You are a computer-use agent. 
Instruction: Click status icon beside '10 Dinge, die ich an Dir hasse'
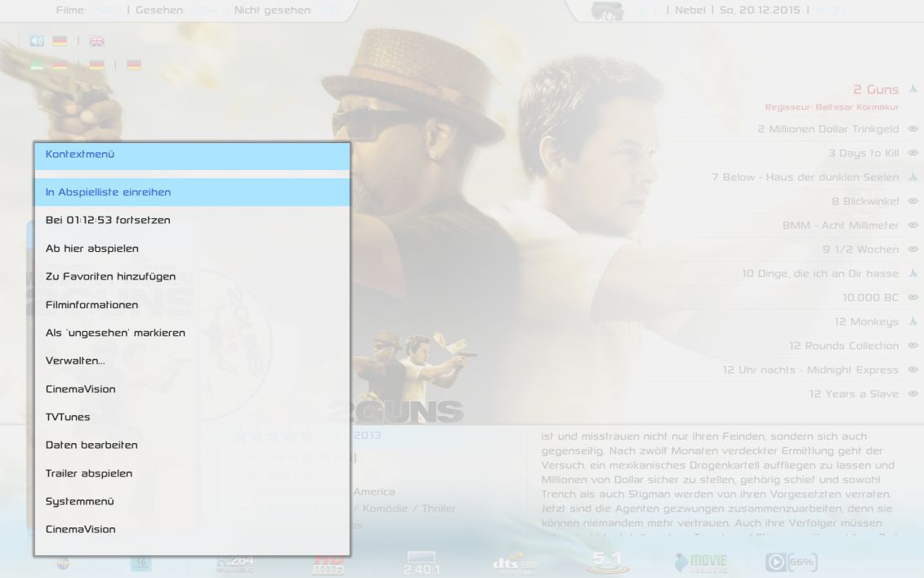pyautogui.click(x=913, y=273)
